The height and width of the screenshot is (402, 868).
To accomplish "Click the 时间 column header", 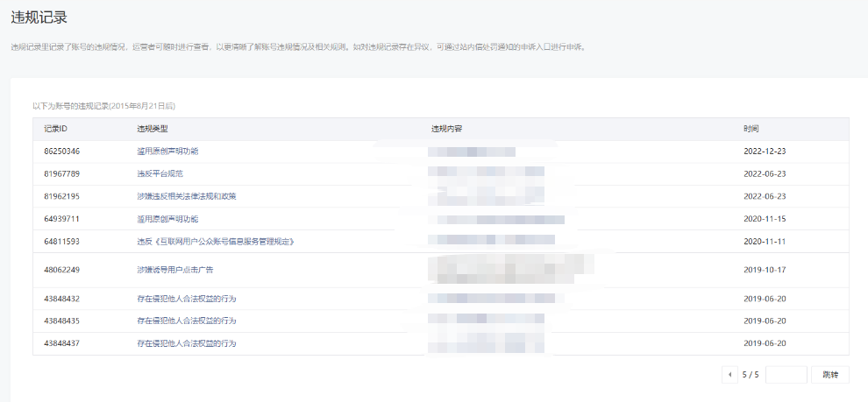I will pyautogui.click(x=751, y=129).
